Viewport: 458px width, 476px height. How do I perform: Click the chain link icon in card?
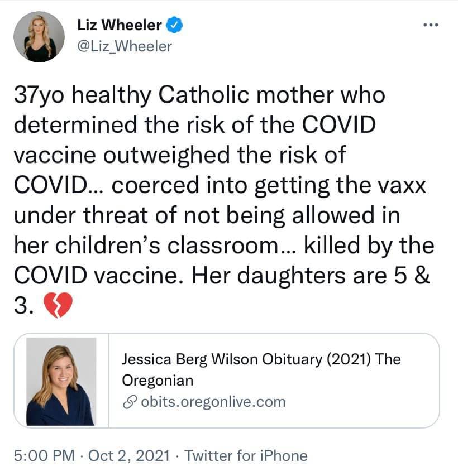pyautogui.click(x=129, y=402)
